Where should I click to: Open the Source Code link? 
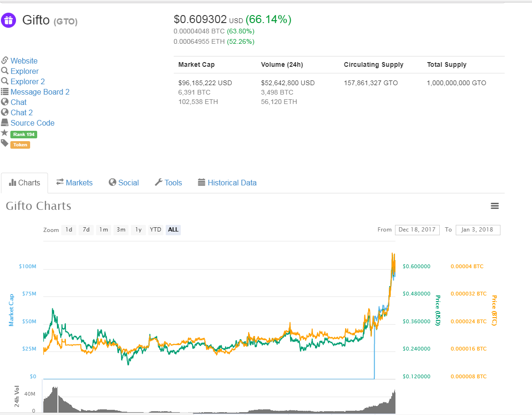(x=32, y=123)
